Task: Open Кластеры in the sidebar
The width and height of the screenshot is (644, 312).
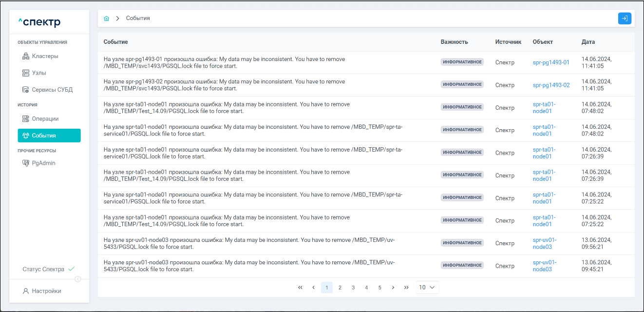Action: click(45, 56)
